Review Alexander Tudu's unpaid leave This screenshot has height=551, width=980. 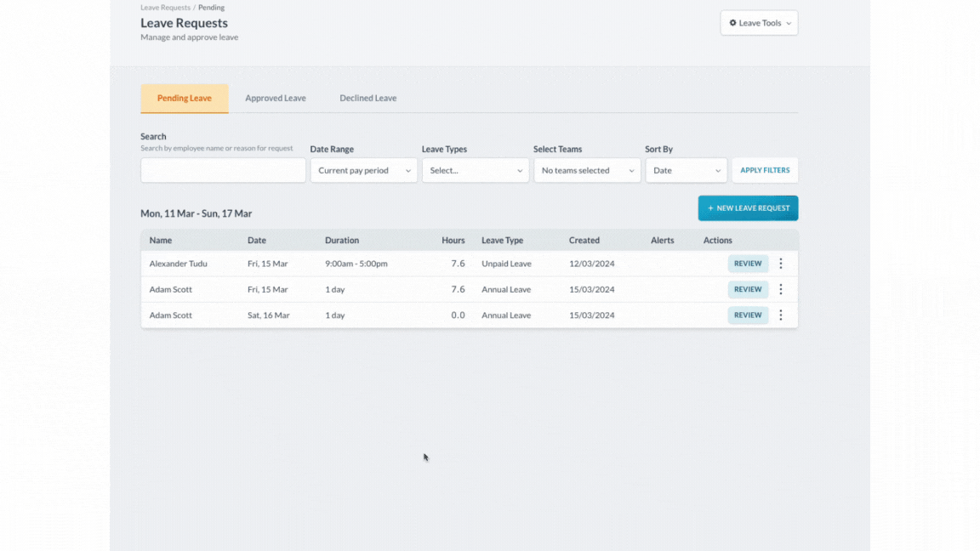click(x=748, y=264)
